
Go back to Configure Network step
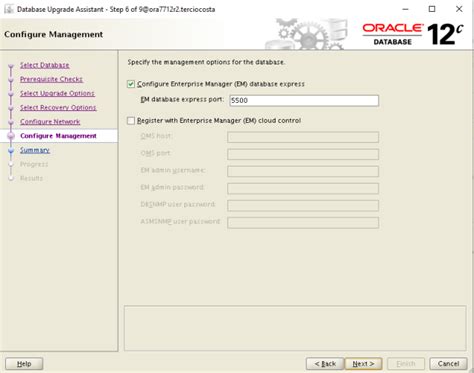(x=50, y=122)
